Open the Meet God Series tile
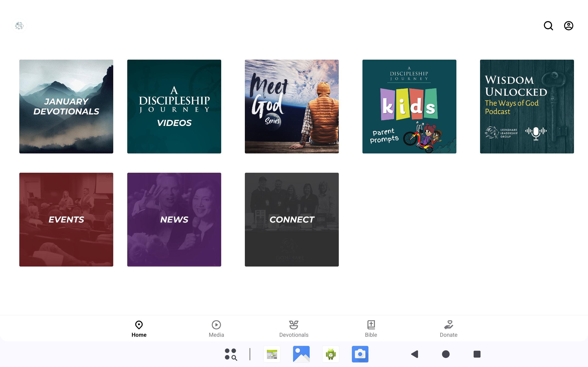 click(x=291, y=106)
